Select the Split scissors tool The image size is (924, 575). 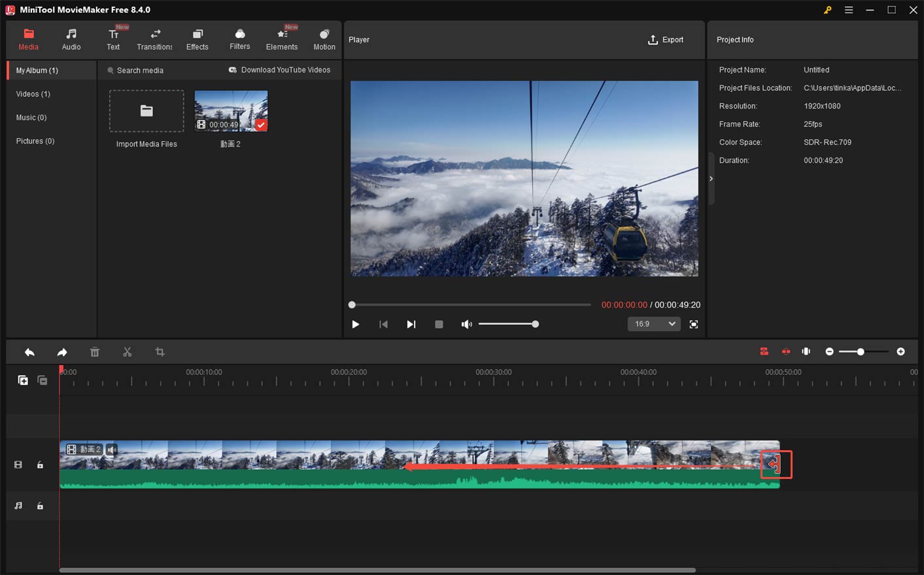coord(128,352)
